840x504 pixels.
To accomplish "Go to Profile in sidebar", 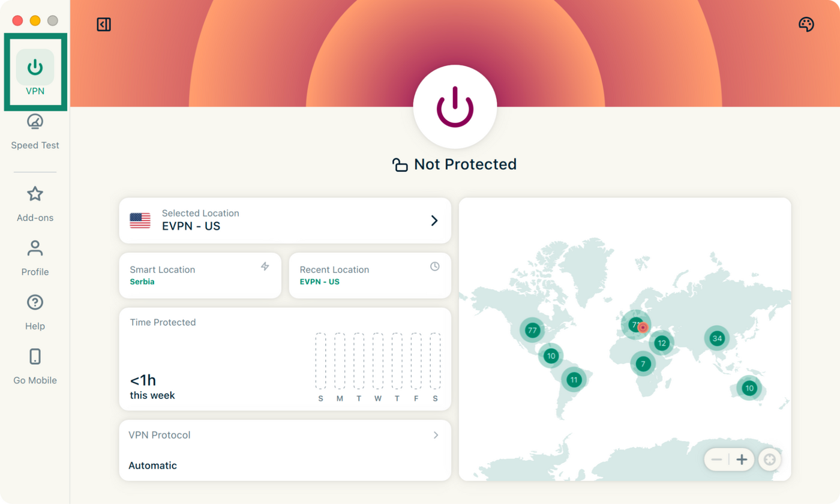I will [35, 258].
